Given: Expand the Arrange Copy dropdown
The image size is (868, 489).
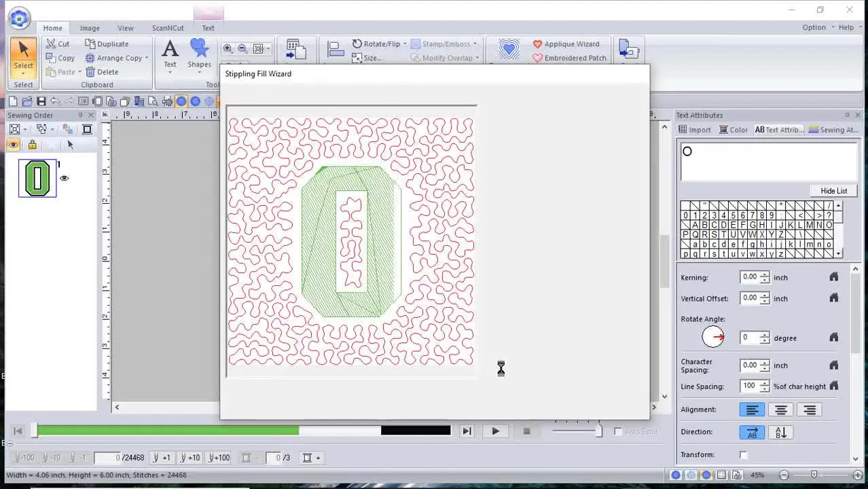Looking at the screenshot, I should click(x=147, y=58).
